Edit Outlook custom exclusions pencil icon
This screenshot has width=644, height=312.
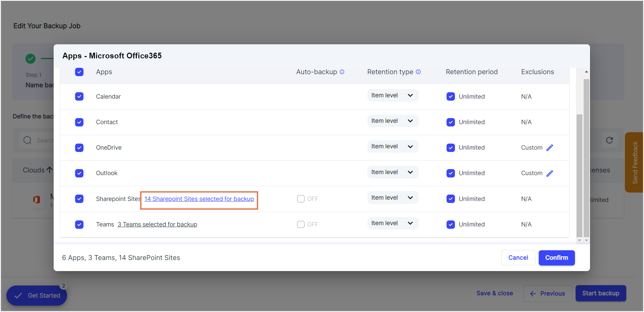click(550, 173)
